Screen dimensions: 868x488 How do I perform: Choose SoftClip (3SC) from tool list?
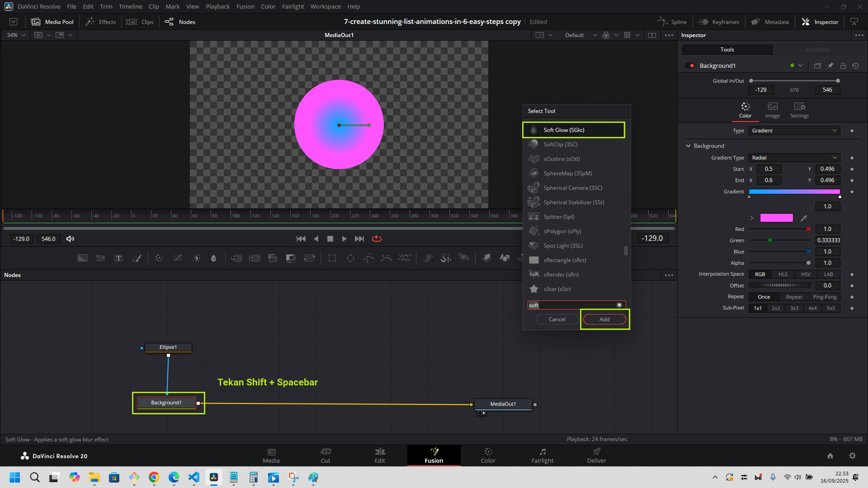[560, 145]
